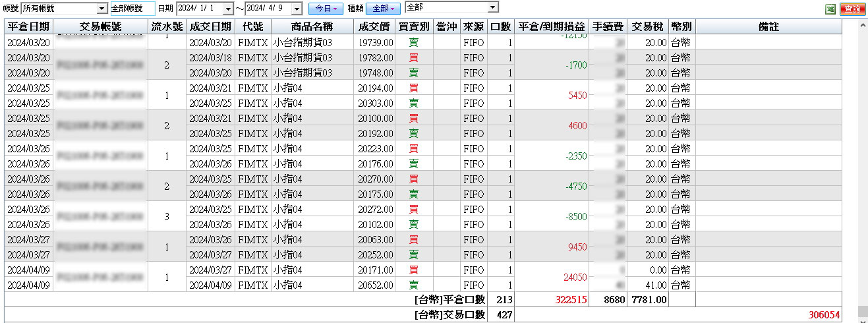Click the 全部帳號 input field
The width and height of the screenshot is (868, 323).
pyautogui.click(x=132, y=9)
